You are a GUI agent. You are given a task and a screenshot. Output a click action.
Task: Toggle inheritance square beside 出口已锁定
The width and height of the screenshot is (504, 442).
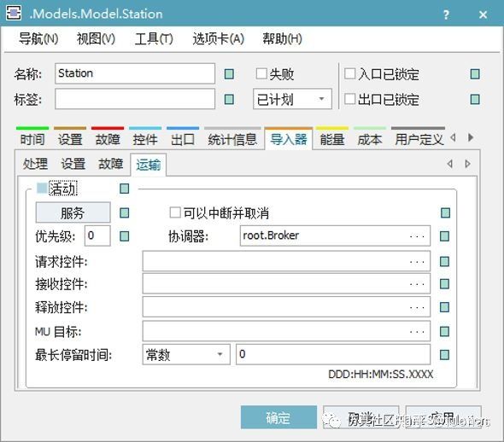pyautogui.click(x=475, y=99)
